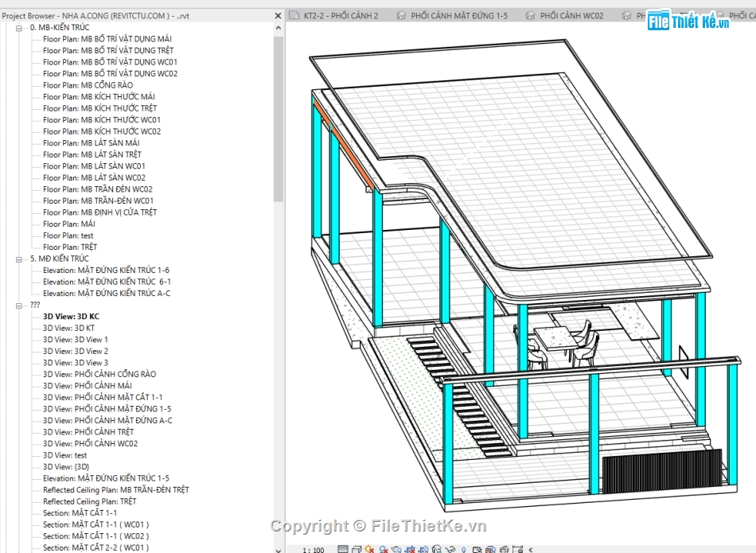The image size is (756, 553).
Task: Select 3D View: PHỐI CẢNH TRỆT
Action: (x=88, y=432)
